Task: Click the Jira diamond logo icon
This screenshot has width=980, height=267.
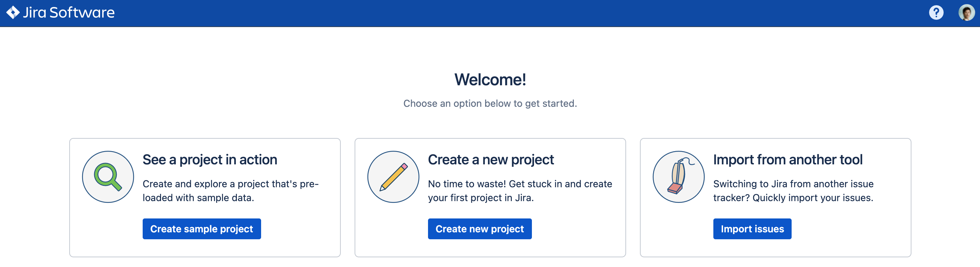Action: 13,12
